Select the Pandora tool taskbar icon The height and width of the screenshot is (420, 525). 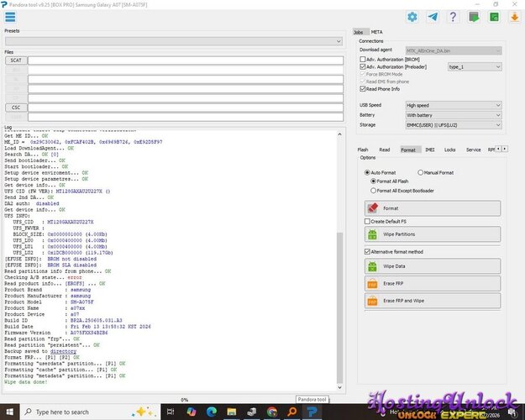pos(312,412)
